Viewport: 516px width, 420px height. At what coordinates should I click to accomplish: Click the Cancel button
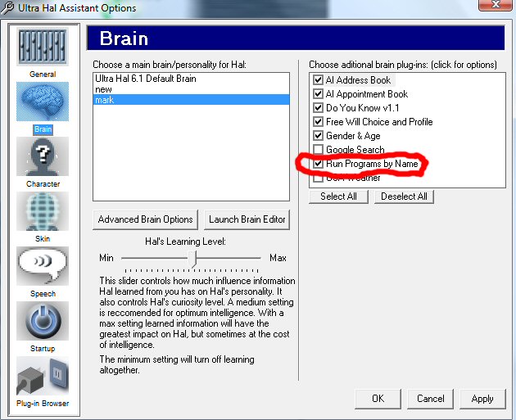point(431,399)
